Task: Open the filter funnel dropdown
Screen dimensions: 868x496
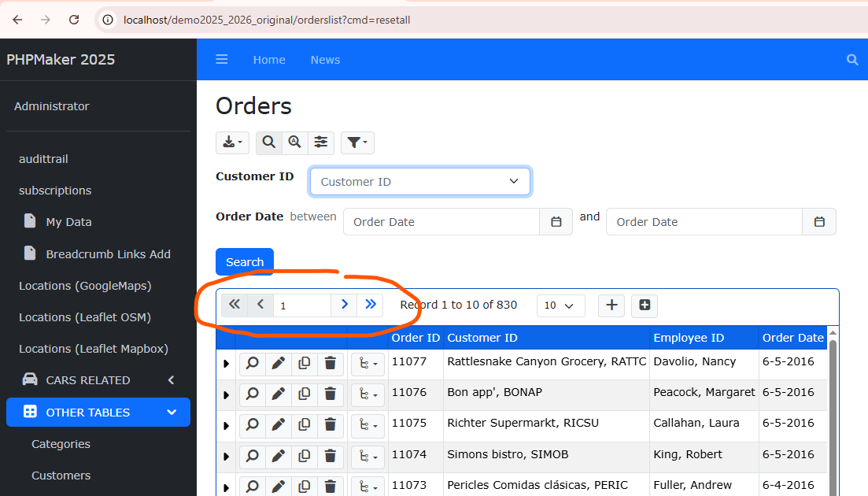Action: click(357, 143)
